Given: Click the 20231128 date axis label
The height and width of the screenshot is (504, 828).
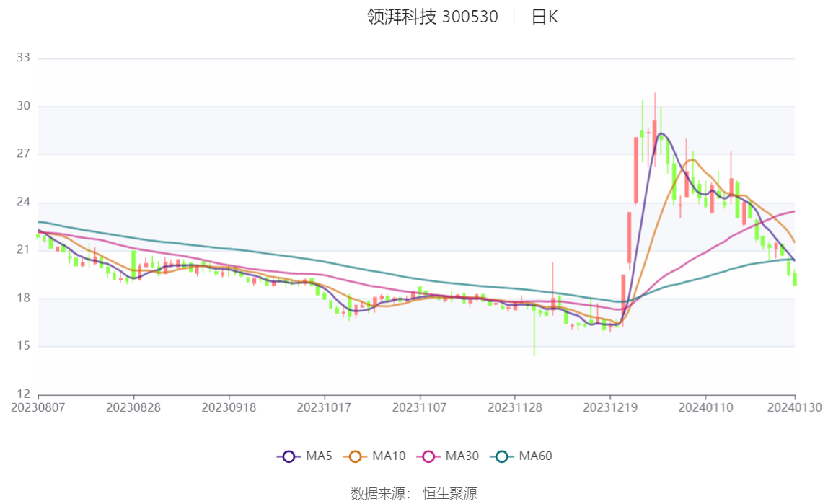Looking at the screenshot, I should point(514,408).
